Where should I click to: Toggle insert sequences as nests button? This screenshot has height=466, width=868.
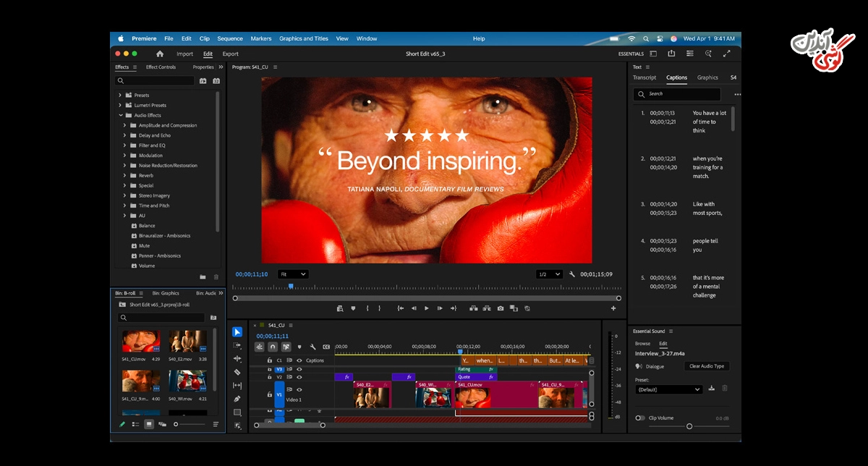[260, 347]
